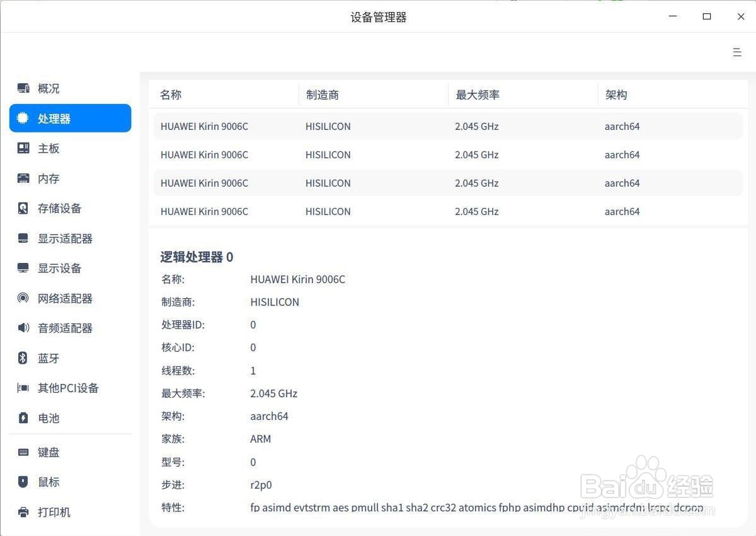Select first HUAWEI Kirin 9006C table row name
Viewport: 756px width, 536px height.
tap(204, 126)
